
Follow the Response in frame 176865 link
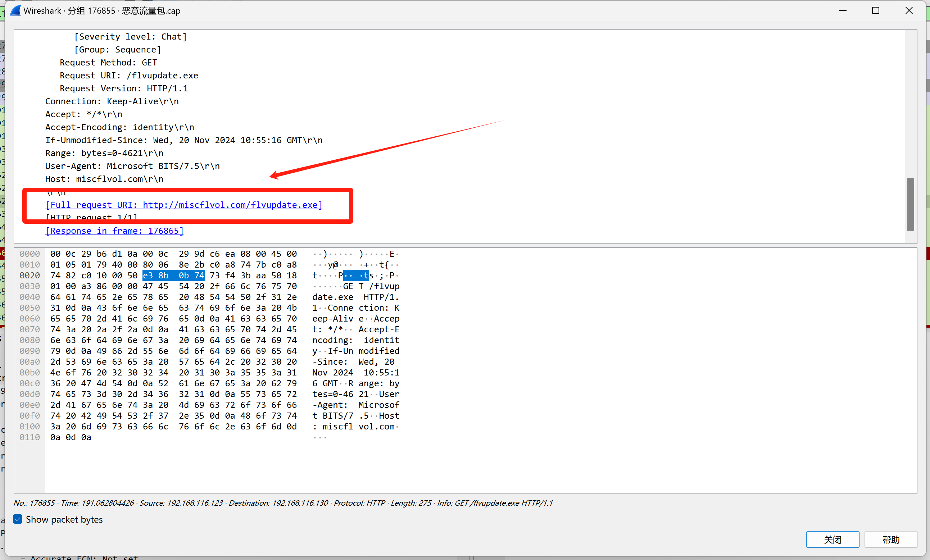point(114,231)
